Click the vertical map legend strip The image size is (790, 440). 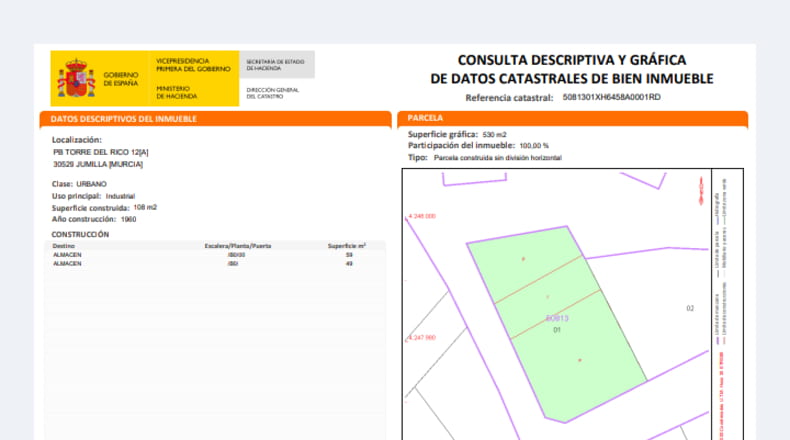point(727,304)
